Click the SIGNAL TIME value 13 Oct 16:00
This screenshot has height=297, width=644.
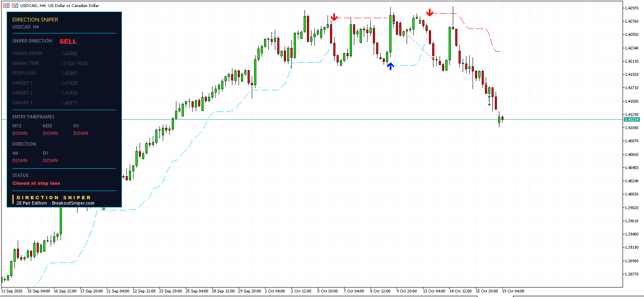pos(74,63)
